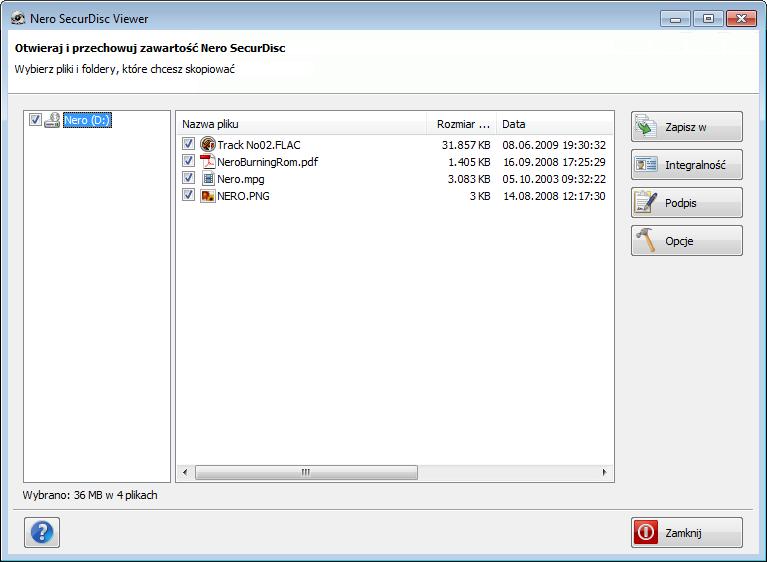Sort by the Data column header
The width and height of the screenshot is (767, 562).
coord(554,124)
